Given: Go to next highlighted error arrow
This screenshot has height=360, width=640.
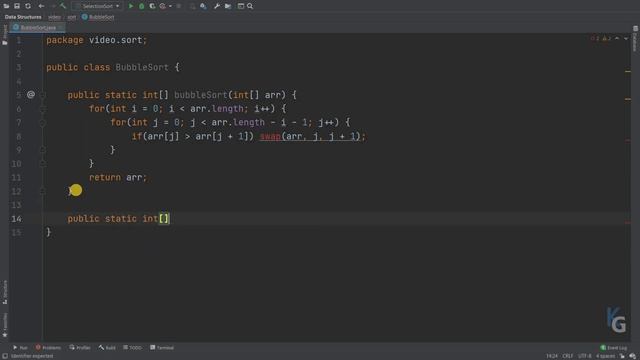Looking at the screenshot, I should pyautogui.click(x=626, y=38).
